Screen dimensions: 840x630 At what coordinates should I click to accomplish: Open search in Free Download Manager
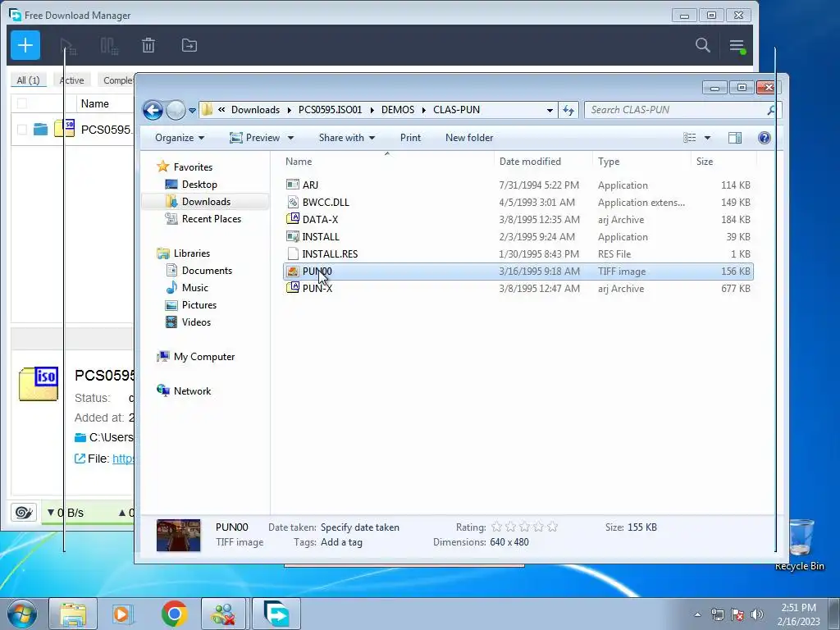702,46
